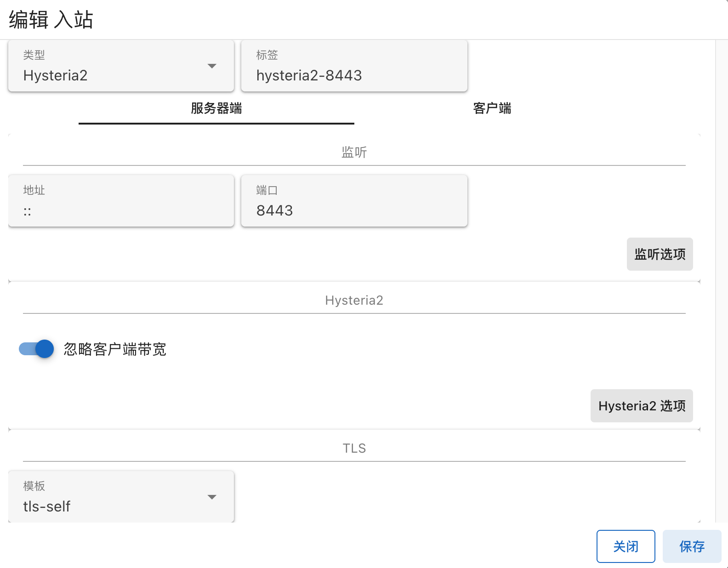Screen dimensions: 728x568
Task: Click the 关闭 button
Action: tap(626, 546)
